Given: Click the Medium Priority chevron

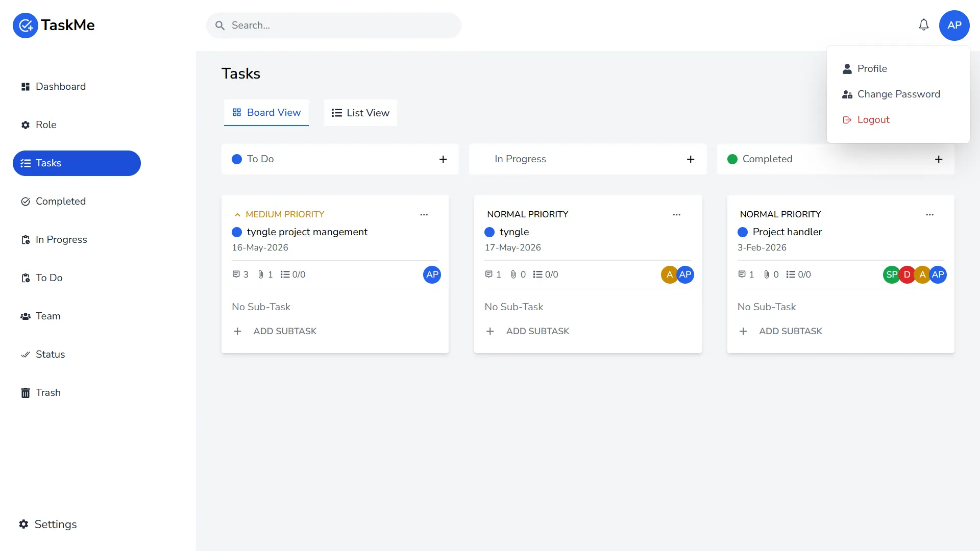Looking at the screenshot, I should click(237, 215).
